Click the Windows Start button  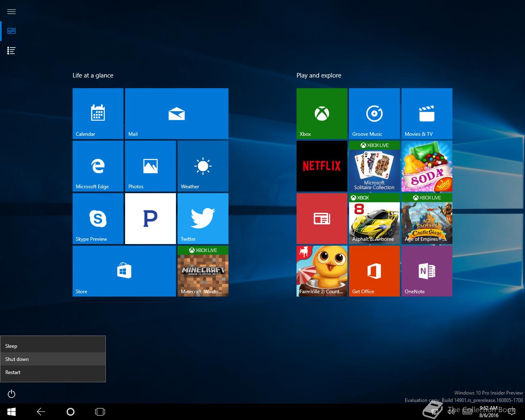[x=11, y=412]
